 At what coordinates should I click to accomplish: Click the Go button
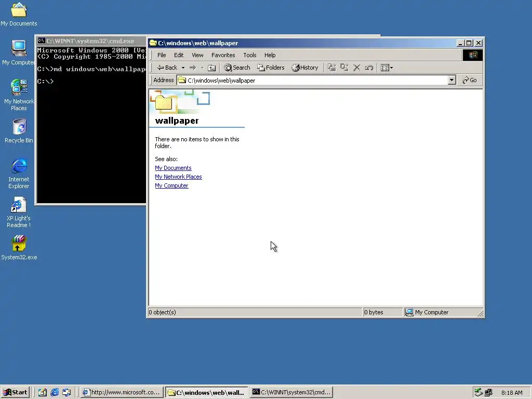(x=470, y=80)
